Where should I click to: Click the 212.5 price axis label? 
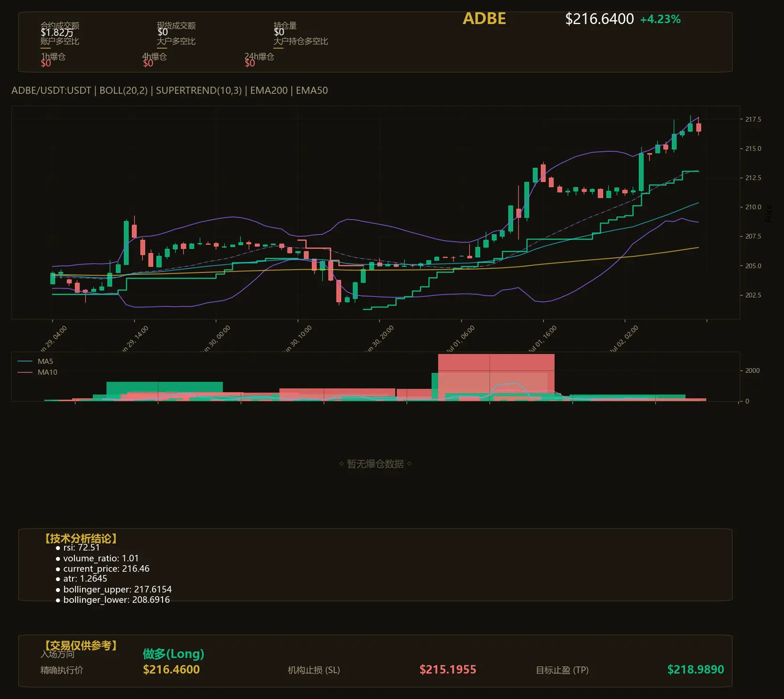coord(753,178)
